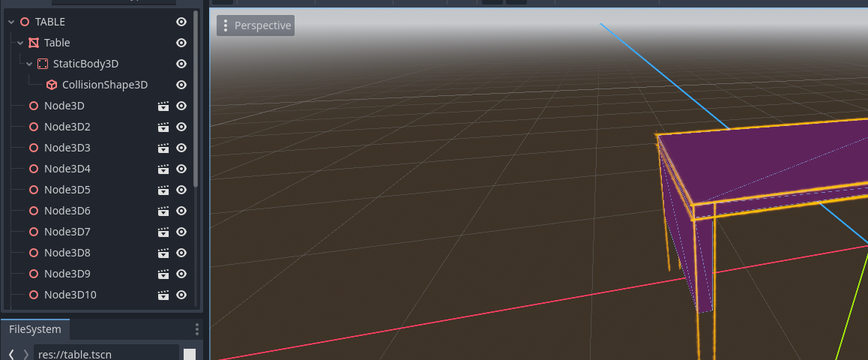Click the circle icon beside Node3D5
The image size is (868, 360).
(x=33, y=190)
